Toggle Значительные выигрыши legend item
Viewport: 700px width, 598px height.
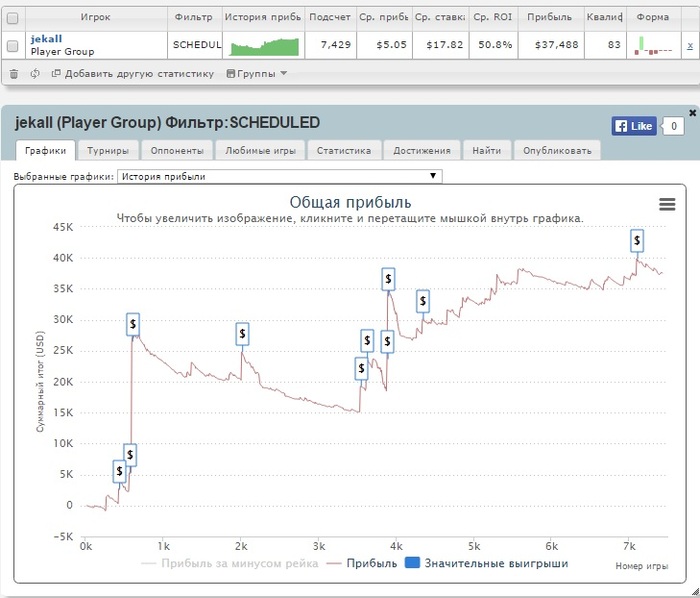[487, 563]
